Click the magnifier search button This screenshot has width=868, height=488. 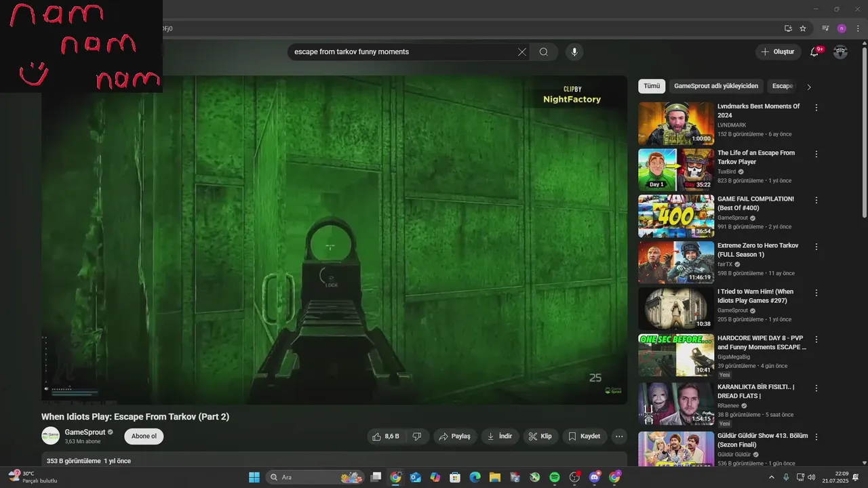[x=544, y=52]
